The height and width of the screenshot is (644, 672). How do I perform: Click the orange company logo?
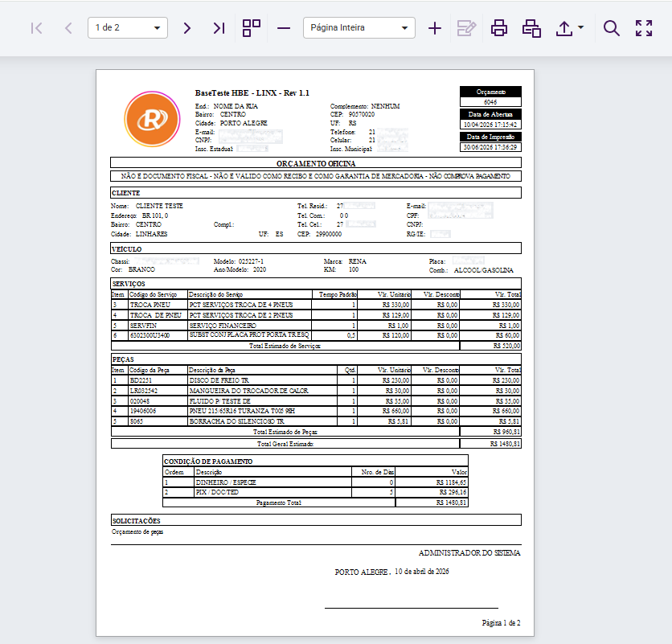(x=152, y=119)
